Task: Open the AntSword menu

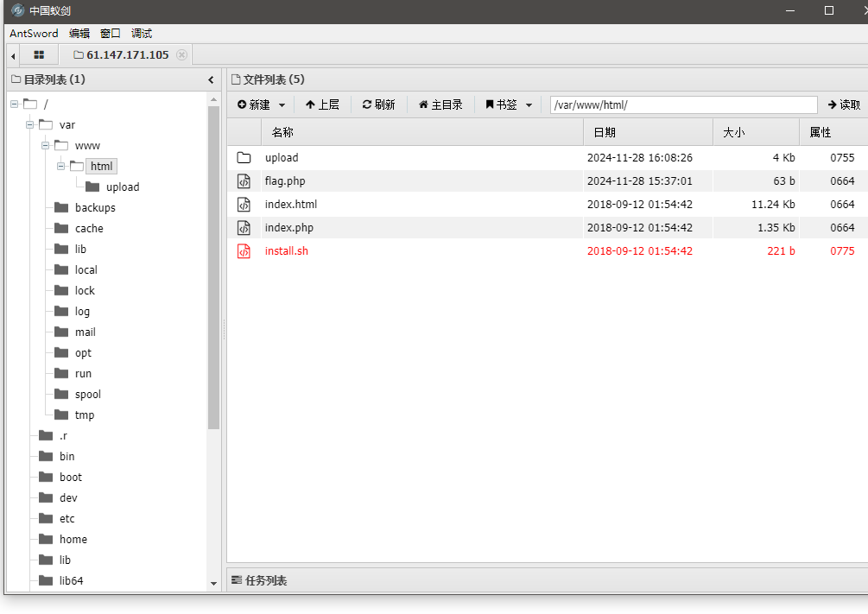Action: (34, 33)
